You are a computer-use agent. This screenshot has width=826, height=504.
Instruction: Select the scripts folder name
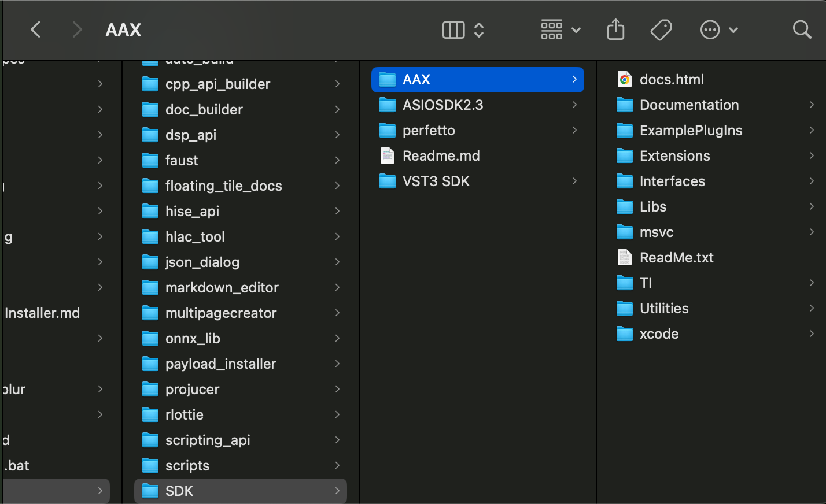[x=187, y=466]
